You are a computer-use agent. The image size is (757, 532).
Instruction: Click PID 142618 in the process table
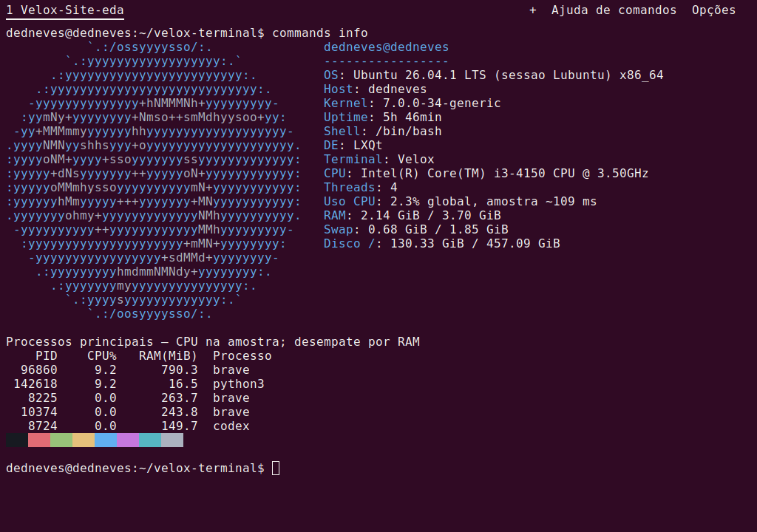[35, 383]
